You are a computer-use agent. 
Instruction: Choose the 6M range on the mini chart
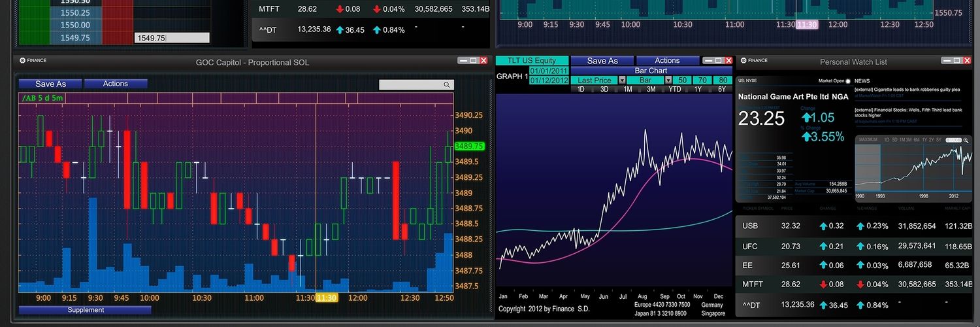point(917,140)
